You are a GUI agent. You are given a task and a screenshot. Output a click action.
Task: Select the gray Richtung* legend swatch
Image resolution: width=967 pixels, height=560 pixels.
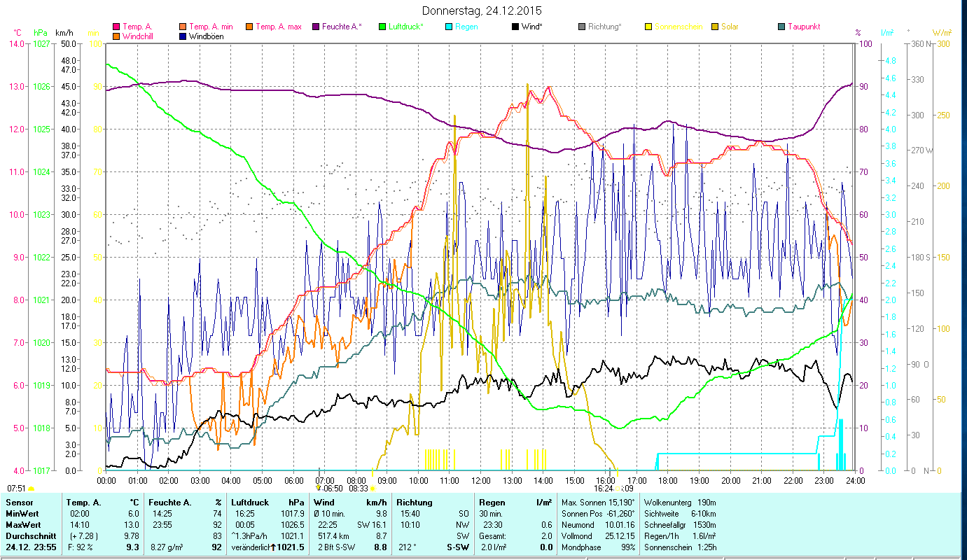[582, 27]
